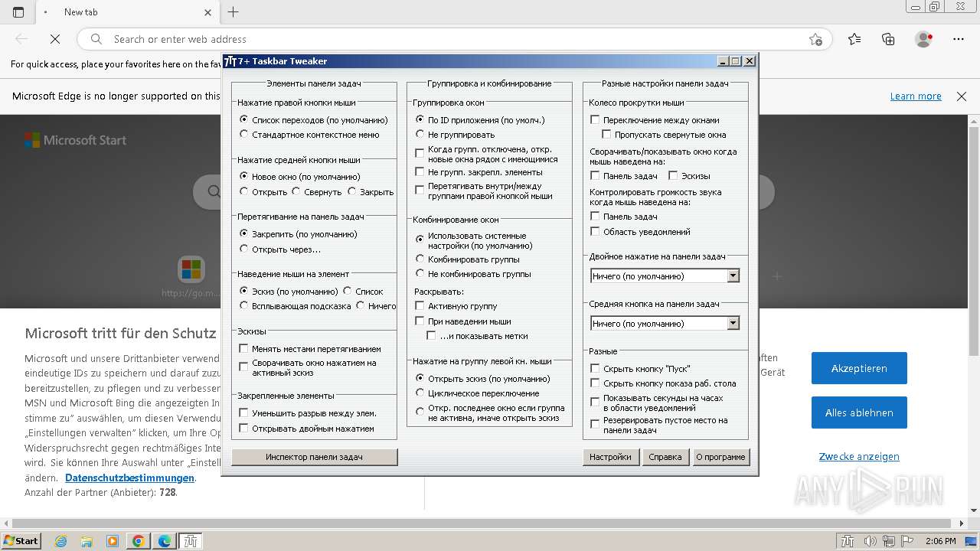The width and height of the screenshot is (980, 551).
Task: Click Akzeptieren button in Edge page
Action: tap(859, 368)
